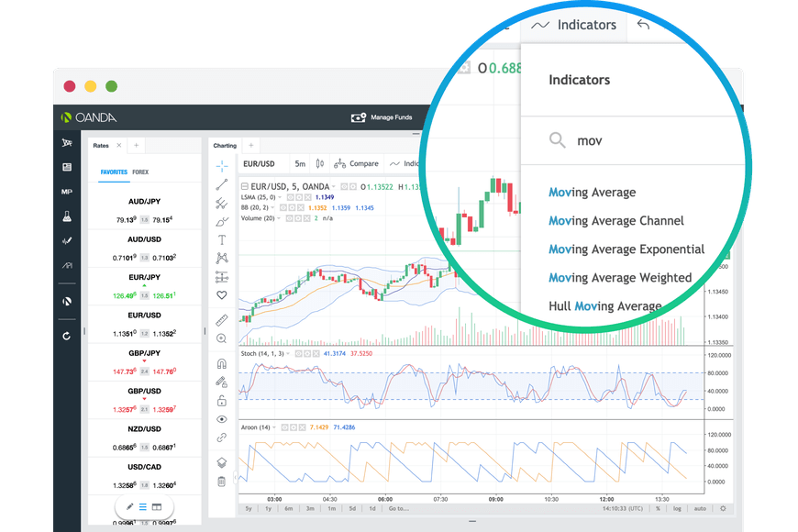Select Moving Average Exponential indicator

coord(626,249)
